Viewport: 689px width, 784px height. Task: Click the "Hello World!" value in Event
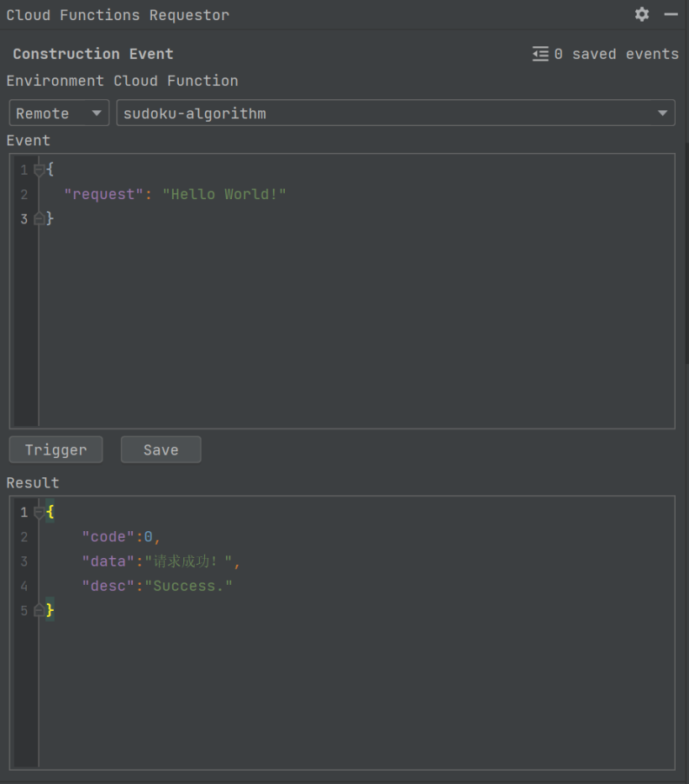pos(224,194)
